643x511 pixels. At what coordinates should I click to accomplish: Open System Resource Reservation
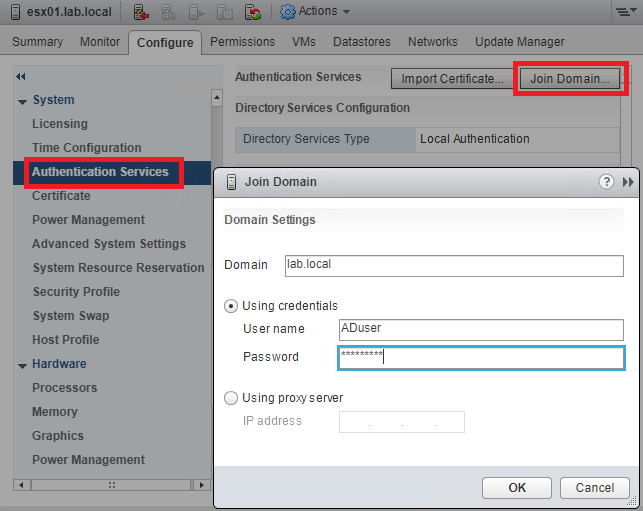pos(119,268)
